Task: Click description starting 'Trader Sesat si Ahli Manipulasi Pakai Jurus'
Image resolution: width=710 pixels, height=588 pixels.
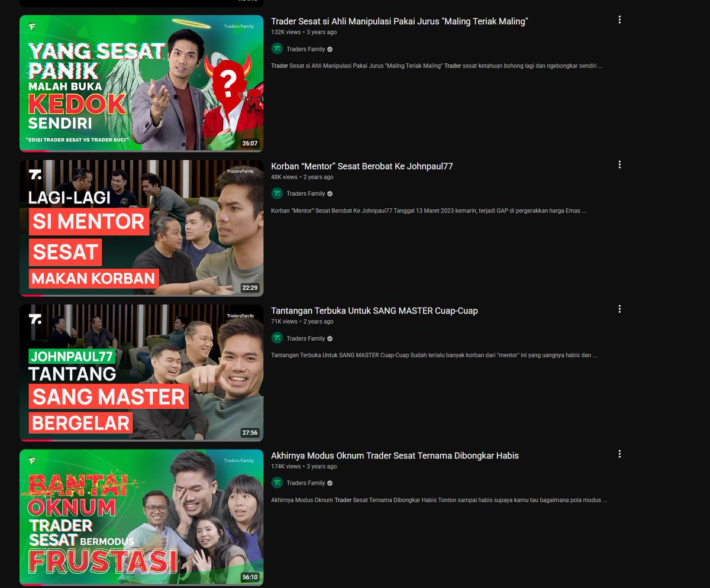Action: point(437,66)
